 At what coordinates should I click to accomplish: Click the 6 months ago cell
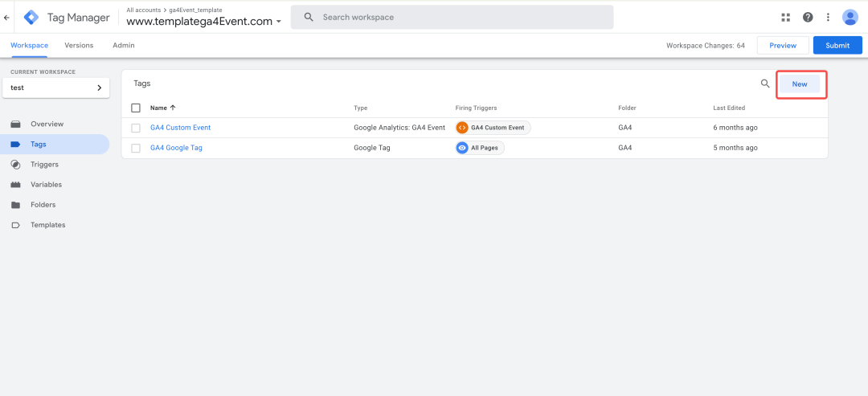pyautogui.click(x=735, y=128)
